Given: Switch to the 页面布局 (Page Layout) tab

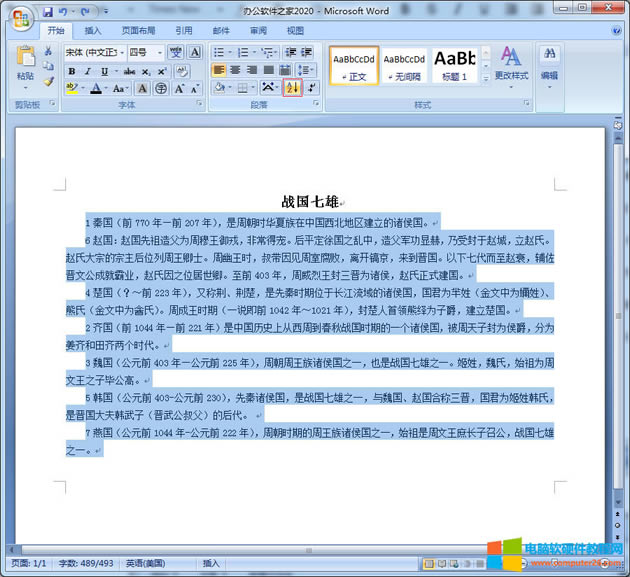Looking at the screenshot, I should [x=138, y=31].
